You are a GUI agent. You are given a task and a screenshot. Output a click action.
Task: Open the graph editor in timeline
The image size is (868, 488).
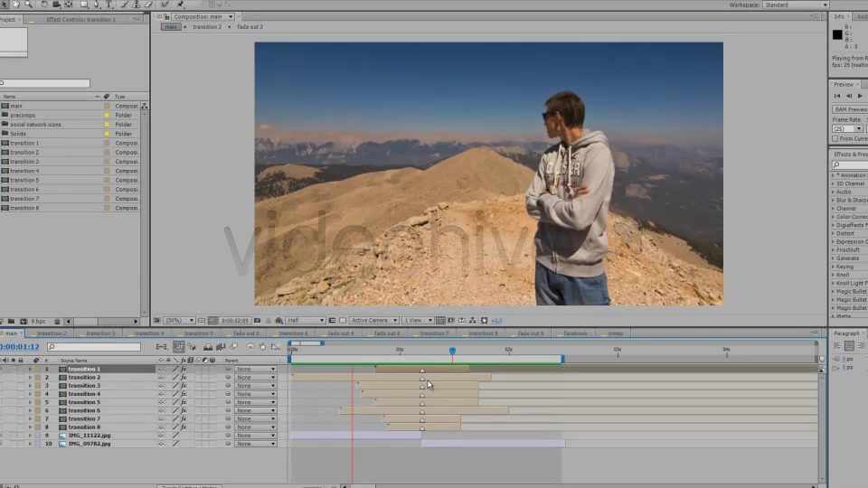click(276, 347)
